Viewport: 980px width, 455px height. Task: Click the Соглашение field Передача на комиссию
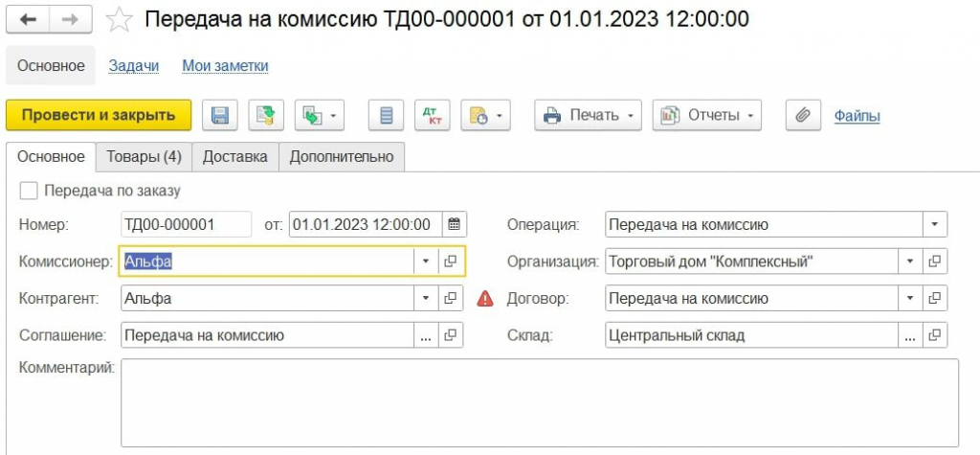pyautogui.click(x=268, y=335)
